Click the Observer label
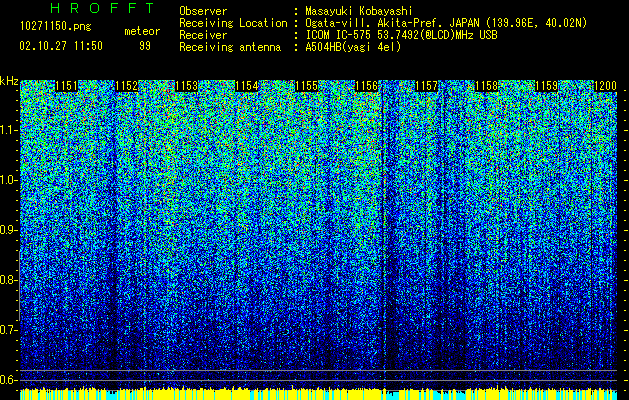629x400 pixels. click(203, 11)
